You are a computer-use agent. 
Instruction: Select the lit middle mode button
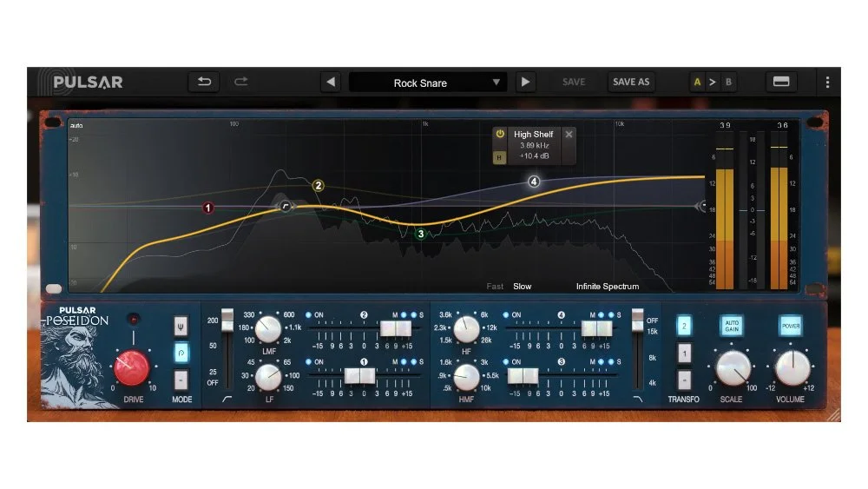pyautogui.click(x=181, y=353)
